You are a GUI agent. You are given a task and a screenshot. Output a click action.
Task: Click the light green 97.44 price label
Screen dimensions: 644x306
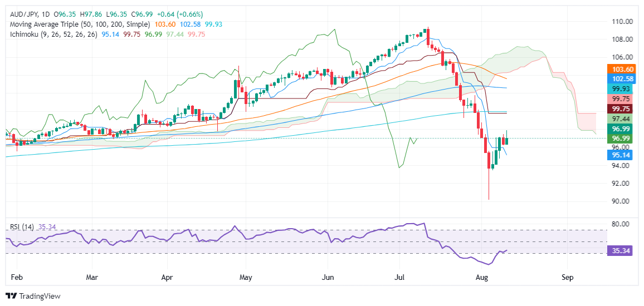pyautogui.click(x=623, y=119)
